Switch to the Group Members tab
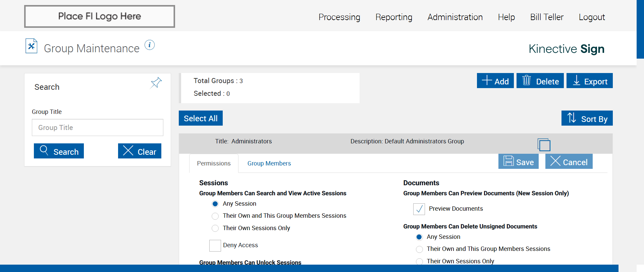The image size is (644, 272). coord(269,163)
